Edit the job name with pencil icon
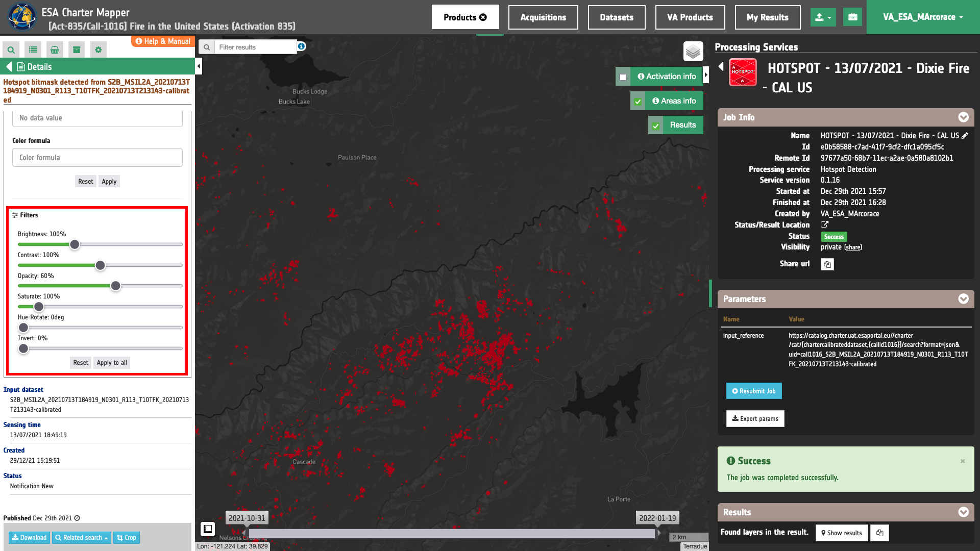The width and height of the screenshot is (980, 551). pos(964,136)
